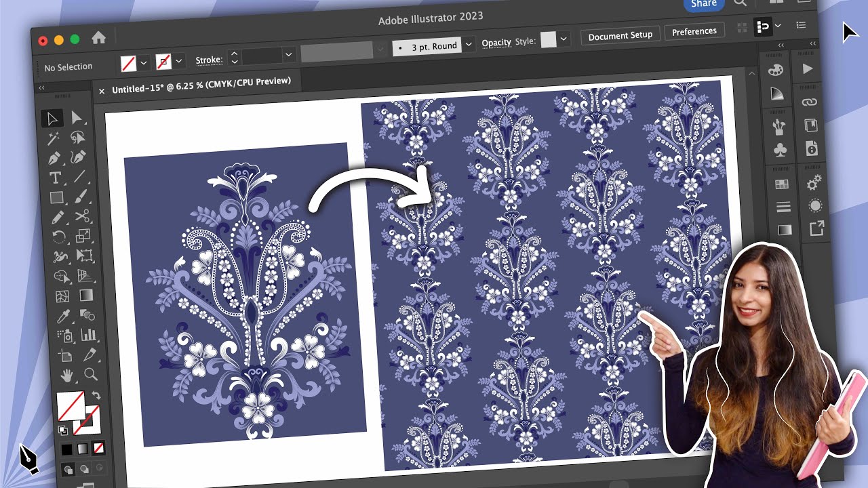The width and height of the screenshot is (868, 488).
Task: Open the Preferences button
Action: click(x=694, y=31)
